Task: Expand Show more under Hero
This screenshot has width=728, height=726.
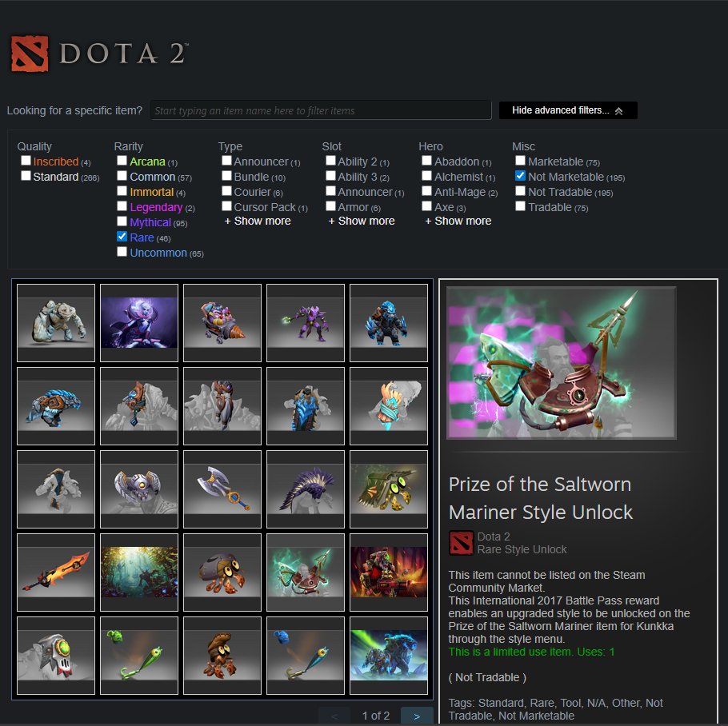Action: [x=458, y=221]
